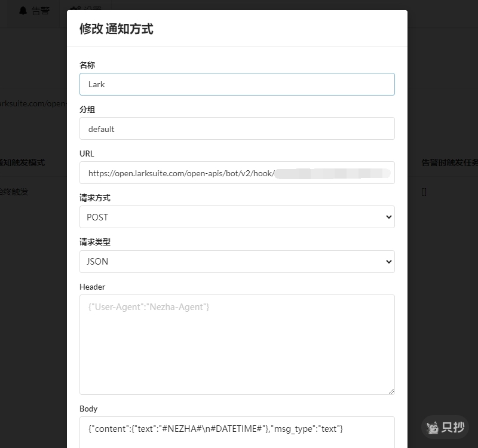Screen dimensions: 478x448
Task: Click the [] value under 告警时触发任务
Action: [424, 192]
